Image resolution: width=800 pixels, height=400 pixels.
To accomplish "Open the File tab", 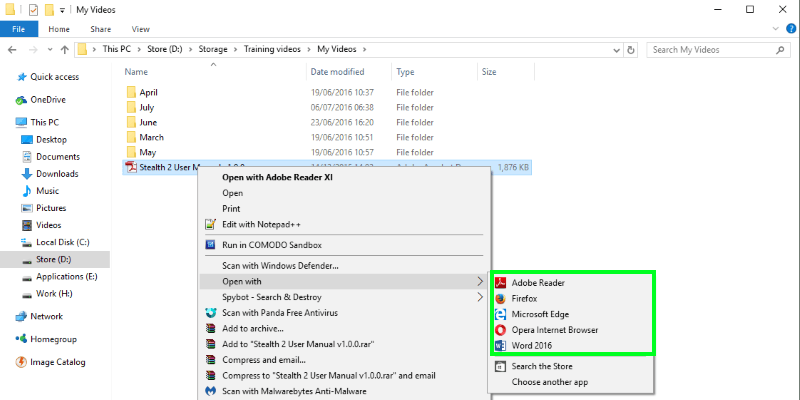I will coord(18,29).
